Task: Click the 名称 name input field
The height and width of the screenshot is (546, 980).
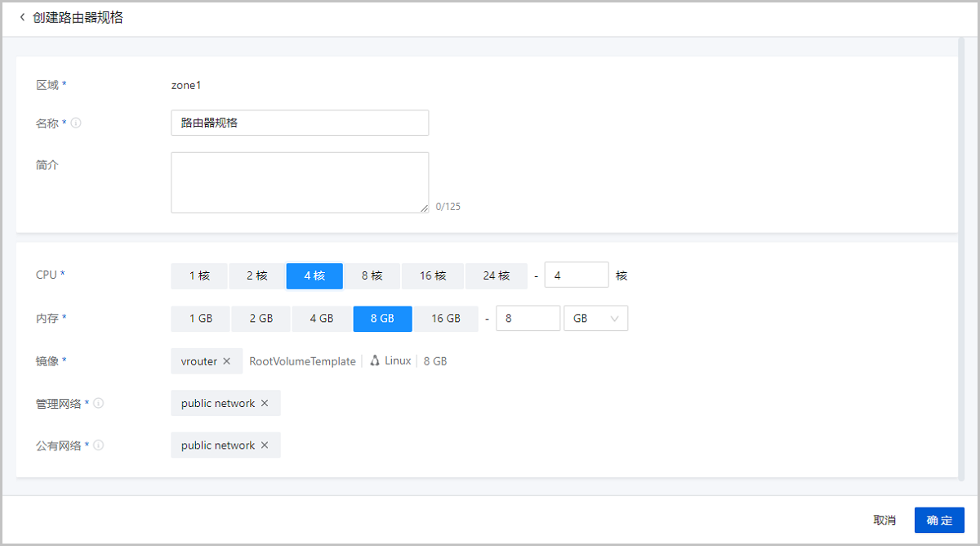Action: click(300, 123)
